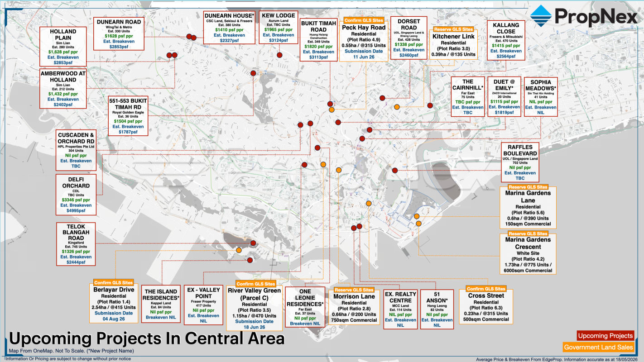
Task: Click the $3124psf breakeven under Kew Lodge
Action: [x=279, y=41]
